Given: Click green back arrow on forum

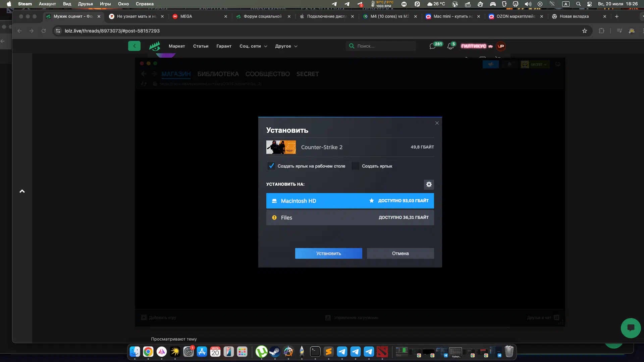Looking at the screenshot, I should 134,46.
